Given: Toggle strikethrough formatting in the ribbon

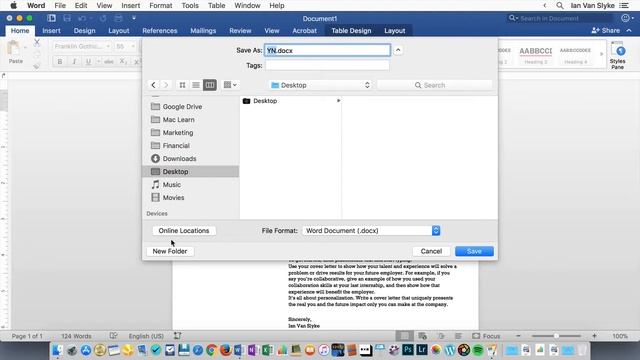Looking at the screenshot, I should [x=109, y=62].
